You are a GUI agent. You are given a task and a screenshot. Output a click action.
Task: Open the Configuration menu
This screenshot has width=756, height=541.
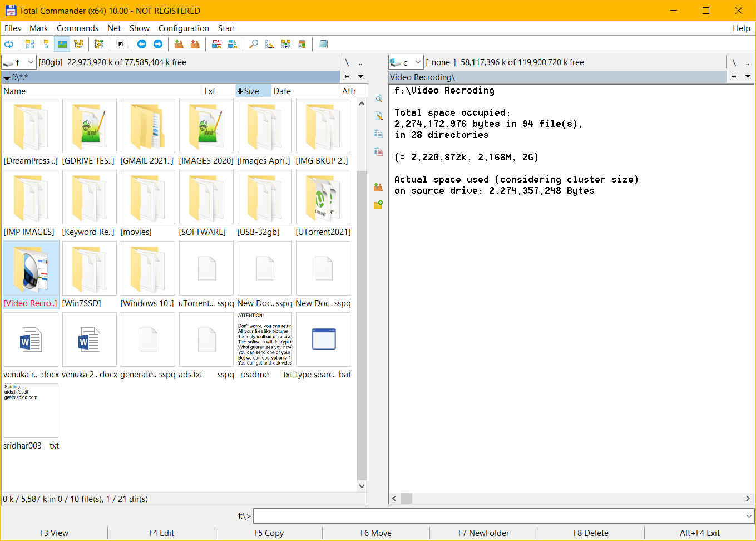click(x=184, y=28)
